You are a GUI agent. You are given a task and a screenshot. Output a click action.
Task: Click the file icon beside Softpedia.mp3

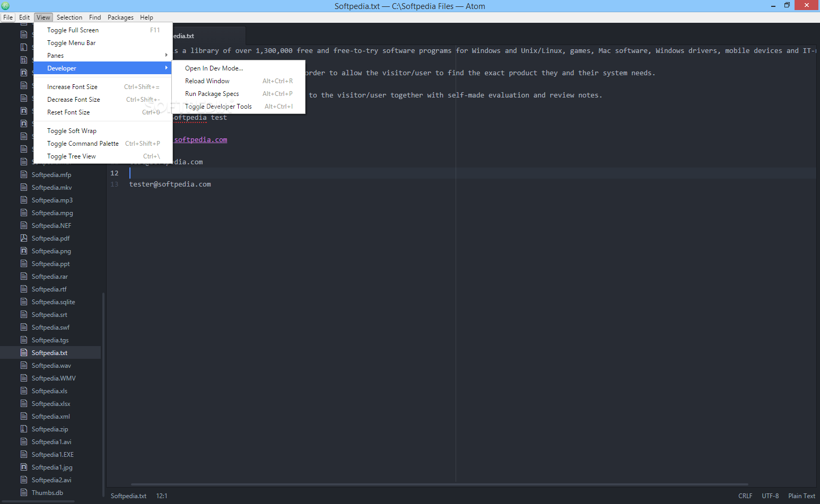pyautogui.click(x=24, y=200)
